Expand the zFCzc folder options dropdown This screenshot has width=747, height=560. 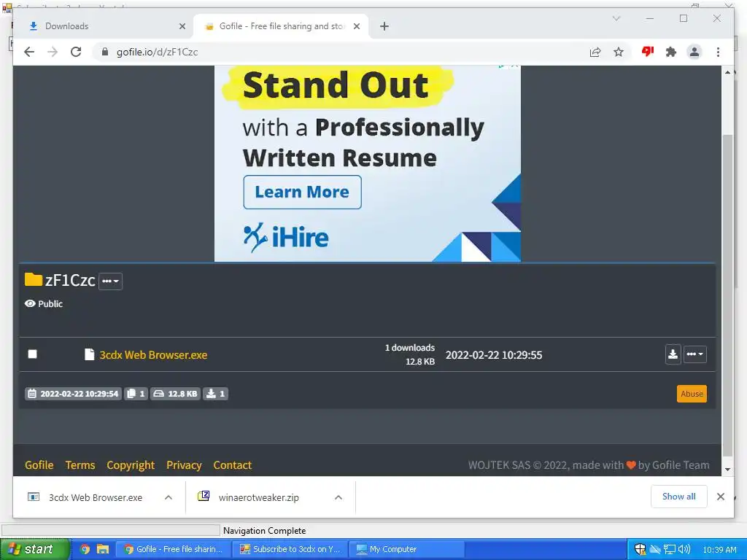coord(111,281)
